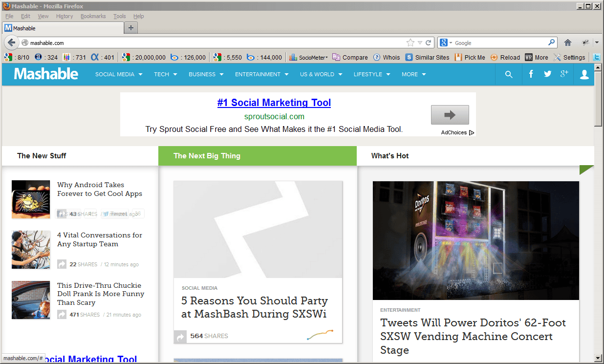The width and height of the screenshot is (604, 364).
Task: Click the 324 rank indicator in SEO toolbar
Action: click(46, 57)
